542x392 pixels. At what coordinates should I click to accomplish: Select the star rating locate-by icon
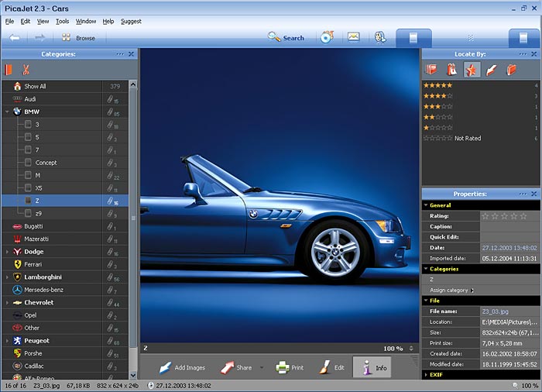pos(472,70)
